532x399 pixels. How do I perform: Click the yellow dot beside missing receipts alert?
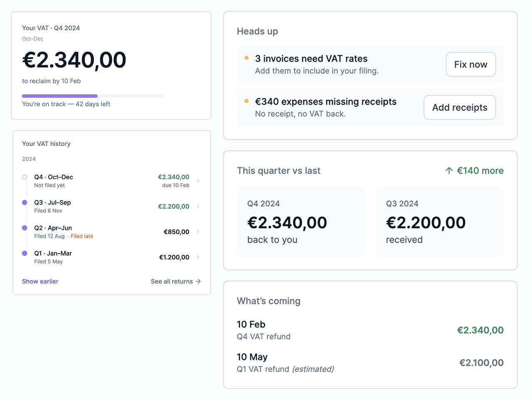click(246, 101)
